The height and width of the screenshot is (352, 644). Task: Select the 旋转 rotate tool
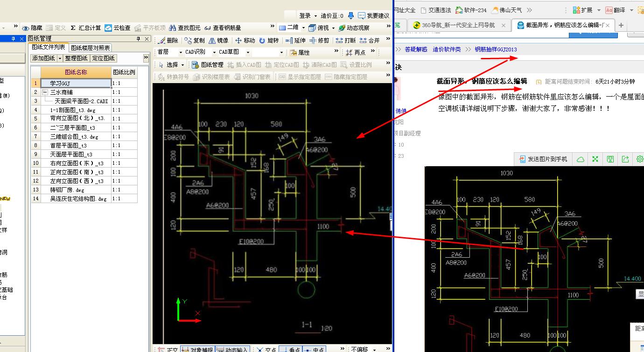pos(269,41)
